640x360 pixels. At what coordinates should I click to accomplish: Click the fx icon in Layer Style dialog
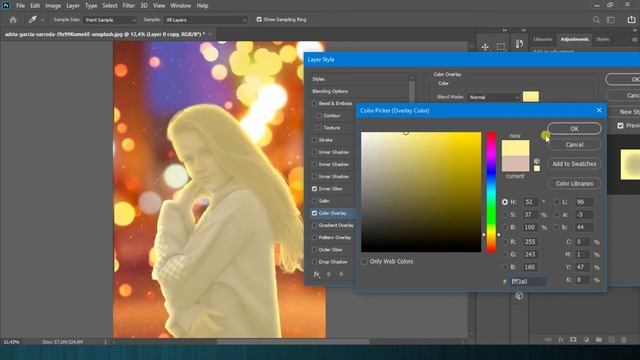[x=316, y=274]
